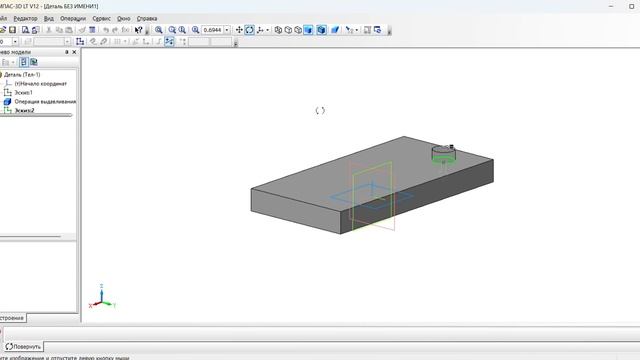Click the zoom scale value field 0.6944
This screenshot has height=360, width=640.
212,30
